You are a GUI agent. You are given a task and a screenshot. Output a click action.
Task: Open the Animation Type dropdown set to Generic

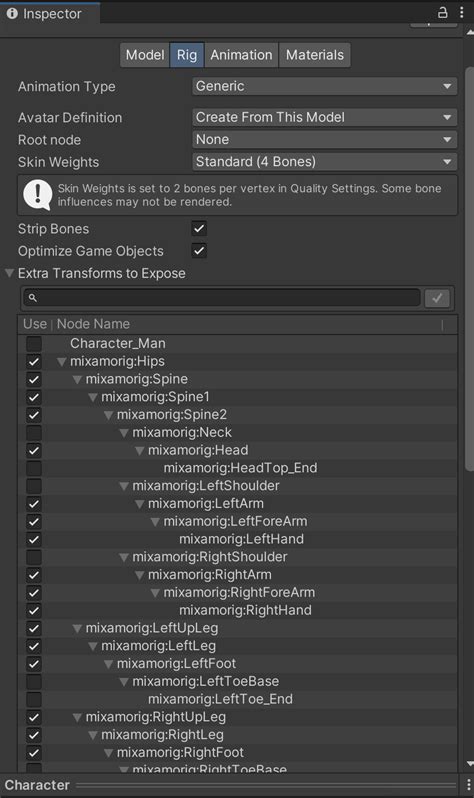coord(324,87)
